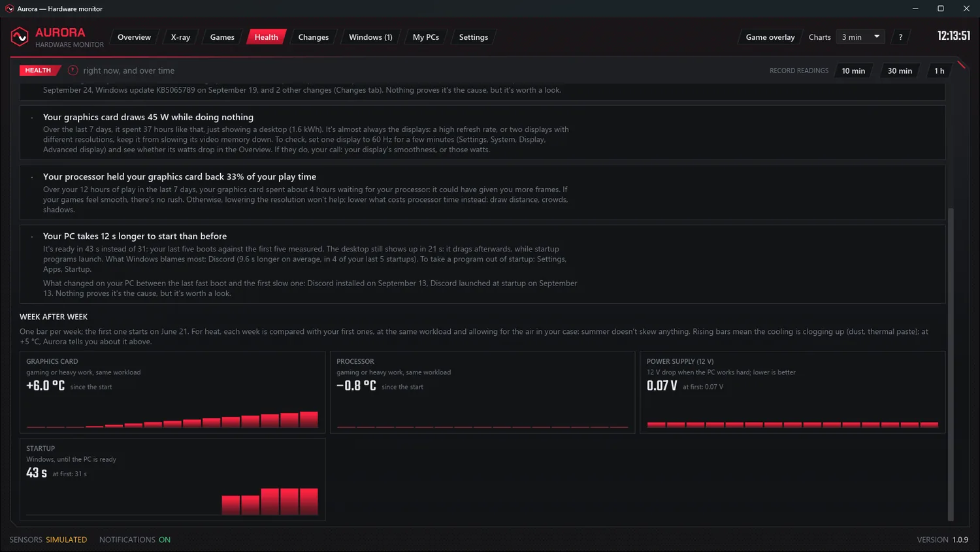Click the "−0.8 °C" processor value
980x552 pixels.
click(x=356, y=386)
